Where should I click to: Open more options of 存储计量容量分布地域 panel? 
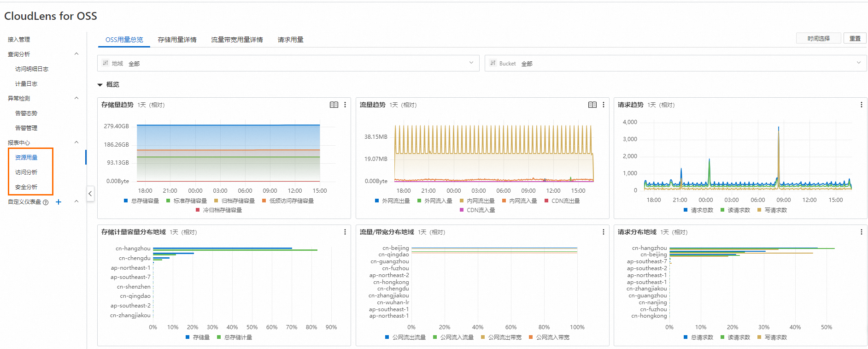point(345,232)
